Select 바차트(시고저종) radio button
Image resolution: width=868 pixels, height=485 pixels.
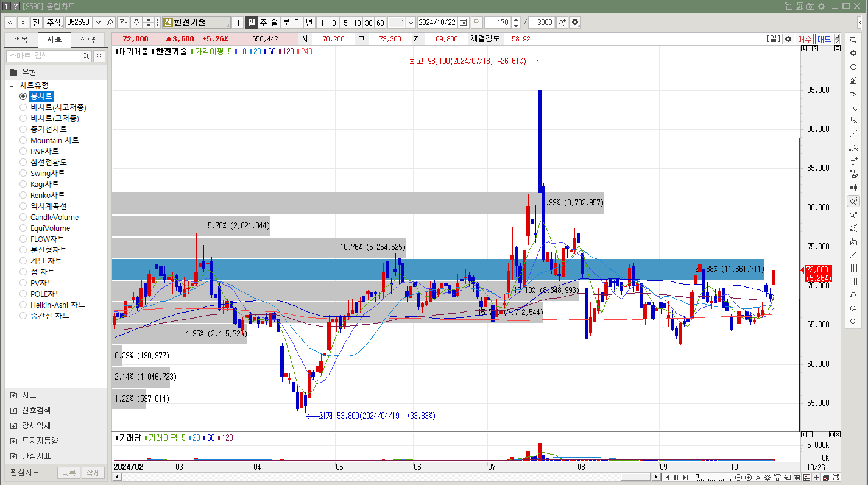point(23,107)
